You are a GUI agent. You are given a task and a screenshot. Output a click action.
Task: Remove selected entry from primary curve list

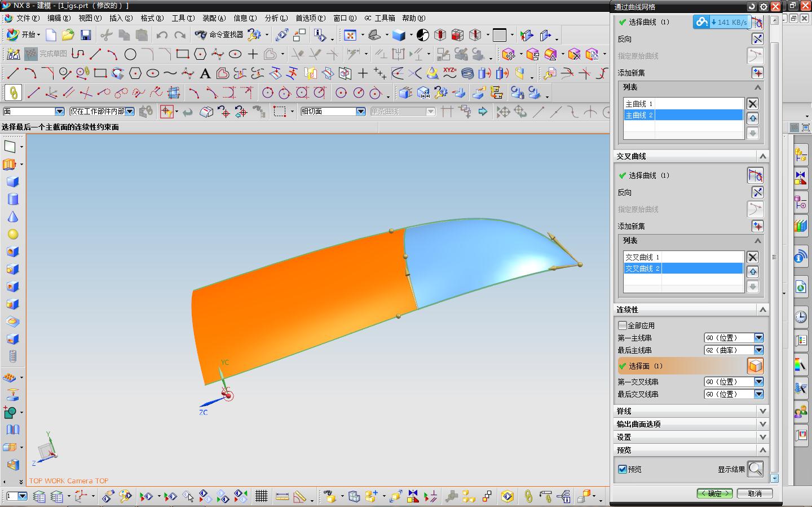(x=752, y=104)
